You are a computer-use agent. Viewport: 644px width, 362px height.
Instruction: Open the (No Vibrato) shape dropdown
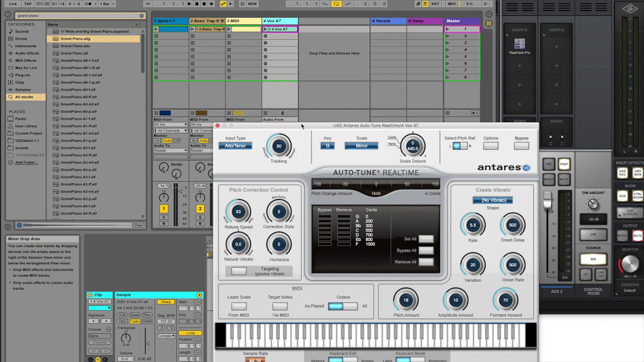(493, 200)
